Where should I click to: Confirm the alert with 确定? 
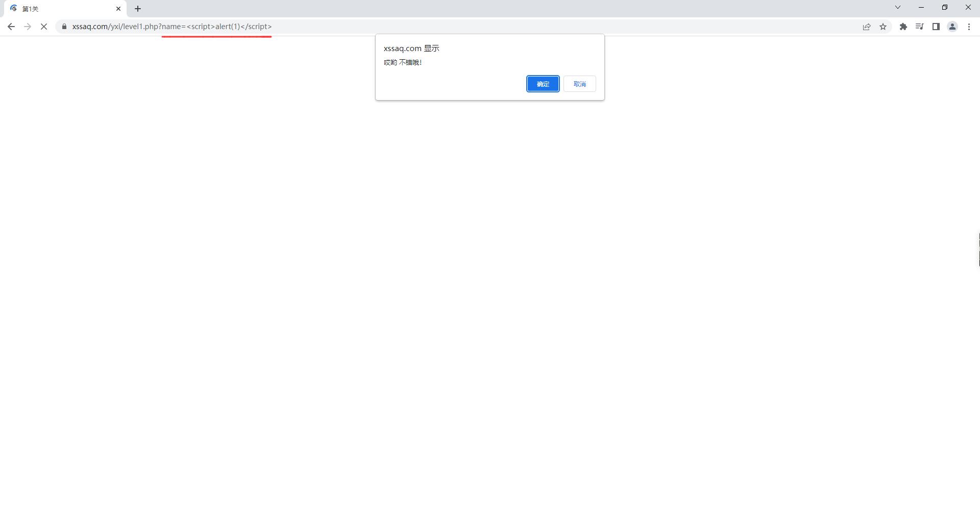[x=543, y=84]
